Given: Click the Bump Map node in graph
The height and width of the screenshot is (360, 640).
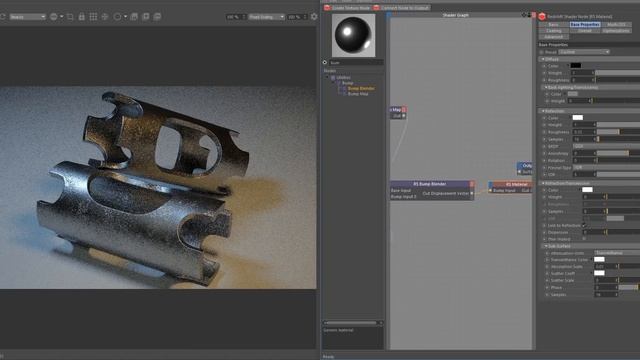Looking at the screenshot, I should click(398, 113).
